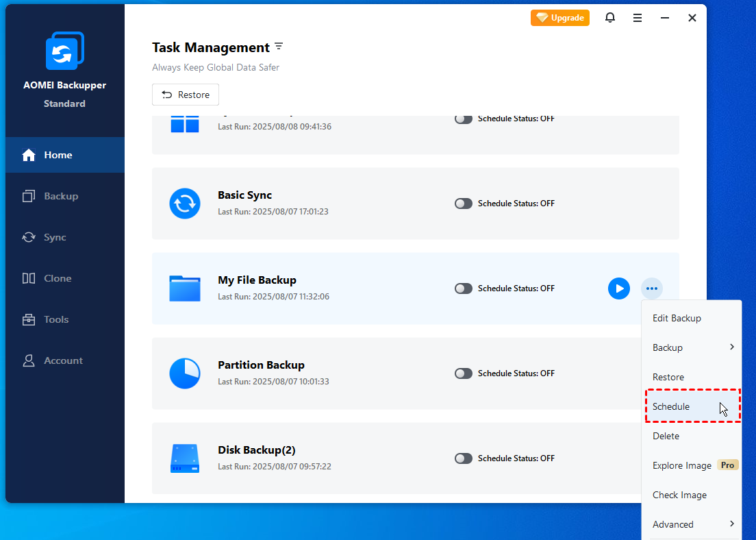Click the orange Upgrade button
Viewport: 756px width, 540px height.
tap(560, 18)
